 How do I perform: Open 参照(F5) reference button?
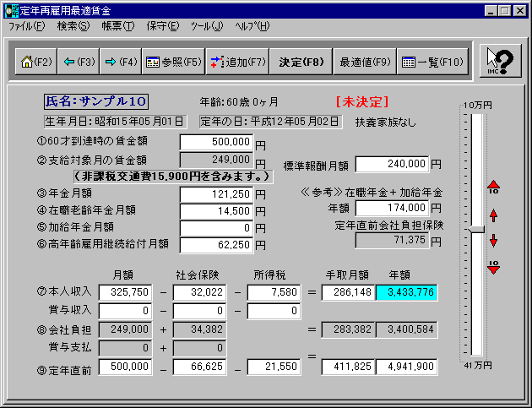pyautogui.click(x=173, y=62)
